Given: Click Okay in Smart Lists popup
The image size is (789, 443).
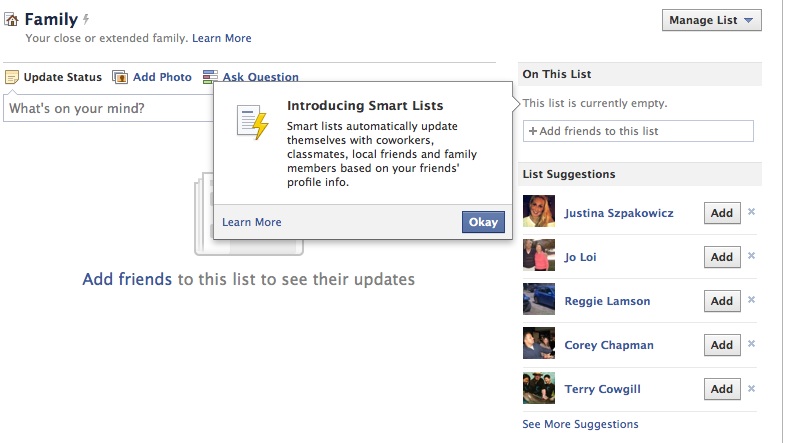Looking at the screenshot, I should pyautogui.click(x=483, y=222).
